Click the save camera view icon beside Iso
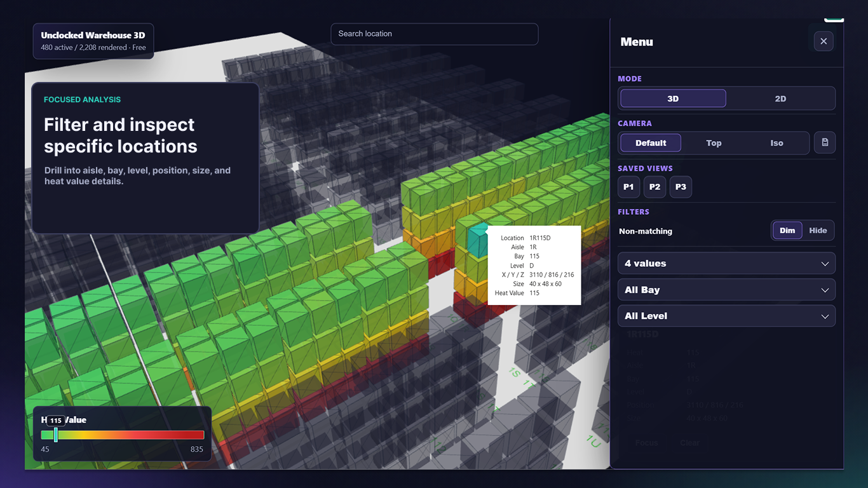 point(825,143)
